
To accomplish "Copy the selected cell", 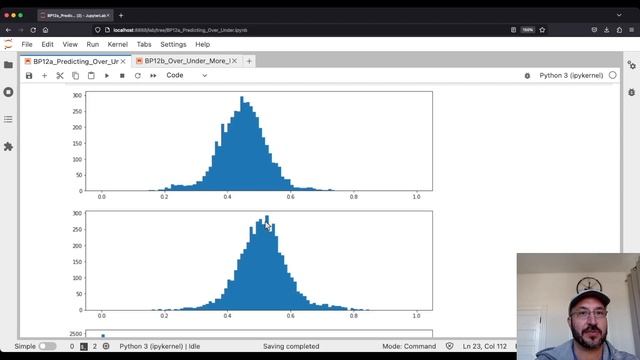I will [x=76, y=76].
